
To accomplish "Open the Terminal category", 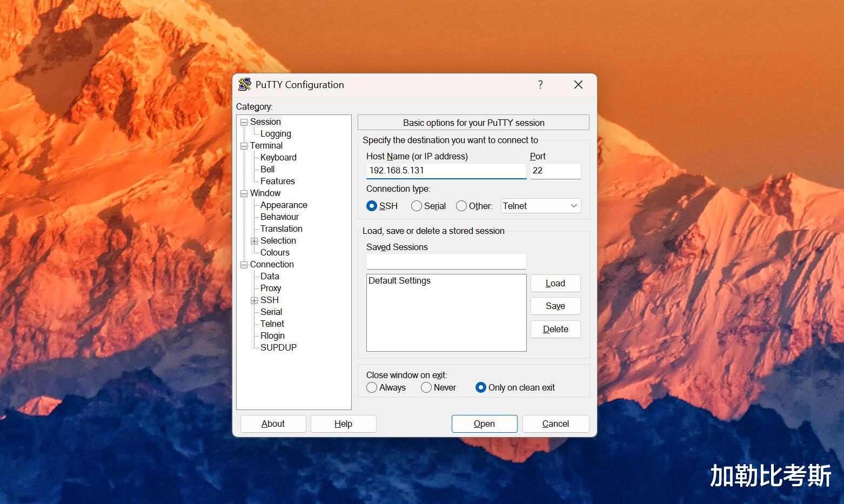I will (266, 146).
